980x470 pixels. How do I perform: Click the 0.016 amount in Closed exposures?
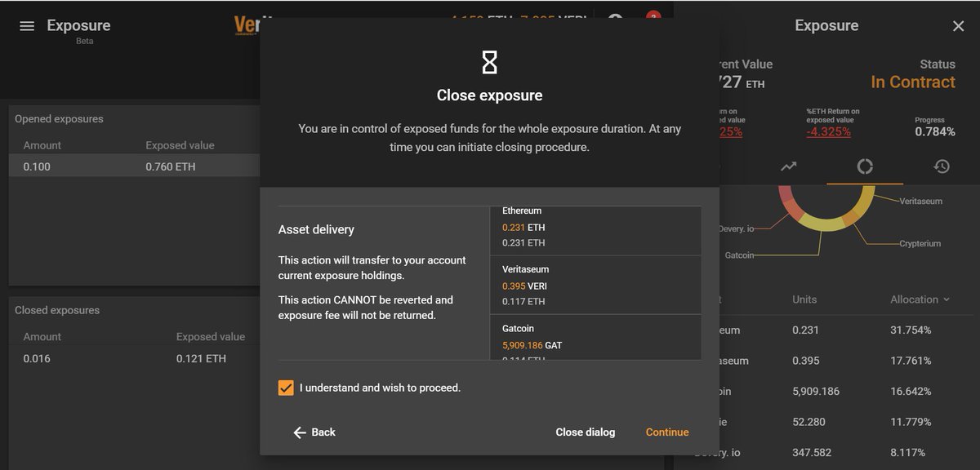point(37,358)
